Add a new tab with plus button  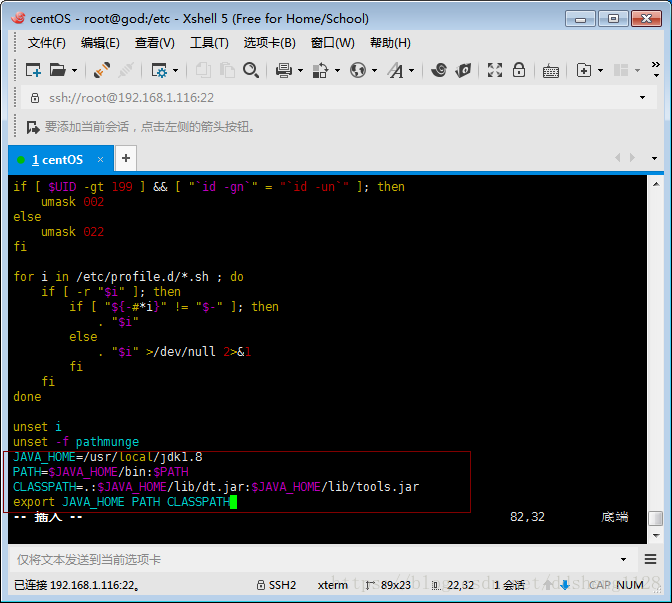coord(126,158)
